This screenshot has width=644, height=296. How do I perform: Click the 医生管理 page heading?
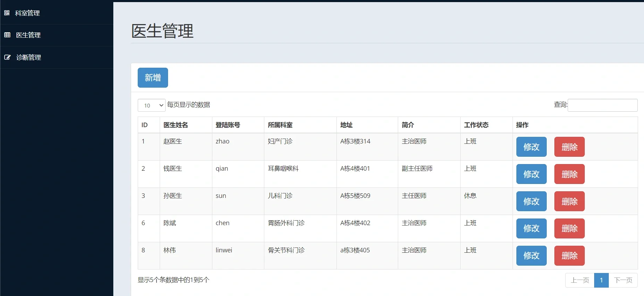click(x=162, y=31)
